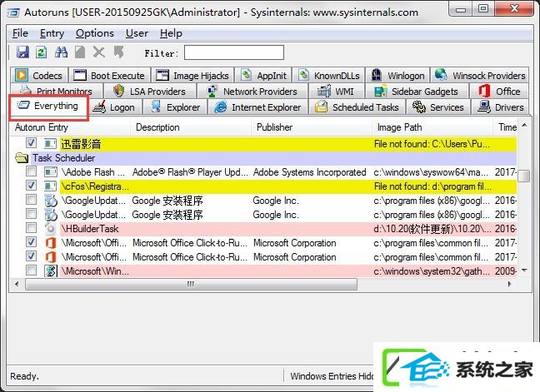
Task: Uncheck the first Microsoft\Offi entry checkbox
Action: coord(31,241)
